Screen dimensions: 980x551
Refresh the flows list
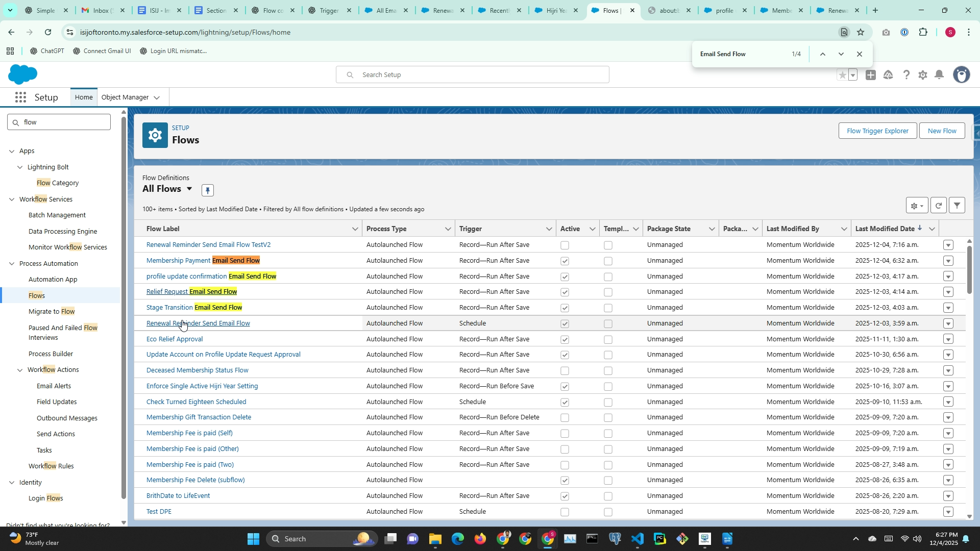938,206
